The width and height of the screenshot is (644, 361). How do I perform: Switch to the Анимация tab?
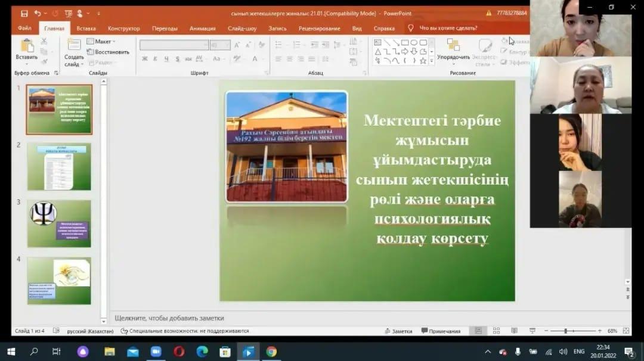pos(202,28)
